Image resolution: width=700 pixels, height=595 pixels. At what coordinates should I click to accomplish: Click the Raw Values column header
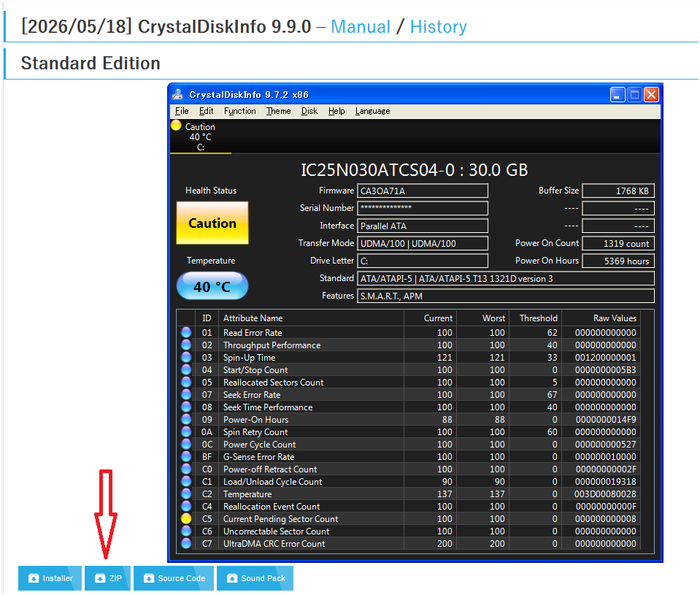pos(601,318)
